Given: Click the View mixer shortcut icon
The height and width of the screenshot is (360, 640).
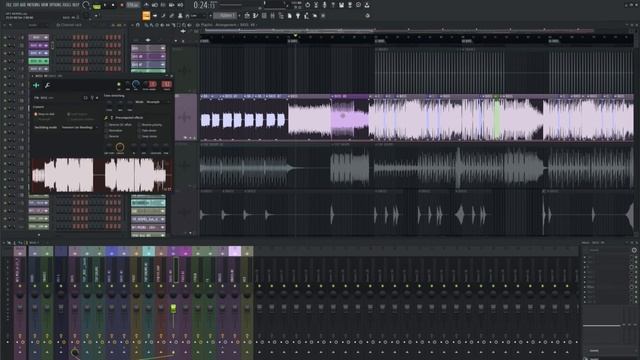Looking at the screenshot, I should [x=273, y=16].
